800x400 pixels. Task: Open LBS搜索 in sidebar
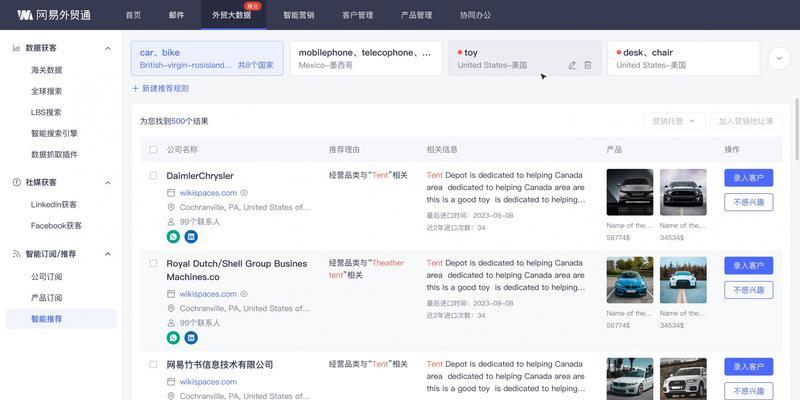(x=46, y=112)
